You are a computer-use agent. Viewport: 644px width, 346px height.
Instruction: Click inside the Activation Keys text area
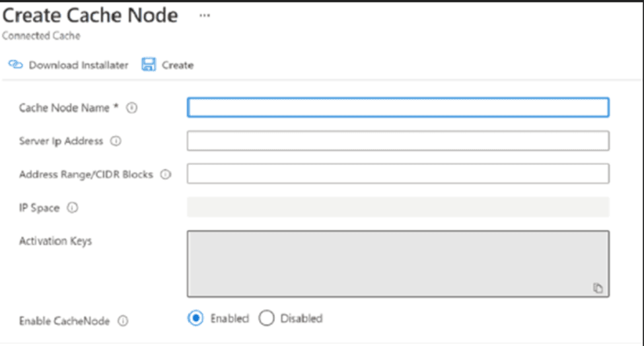tap(398, 263)
